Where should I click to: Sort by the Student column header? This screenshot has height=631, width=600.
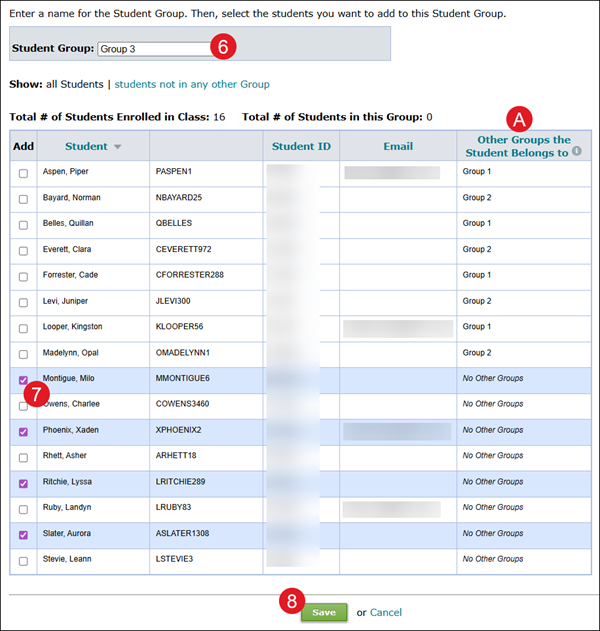(x=86, y=146)
